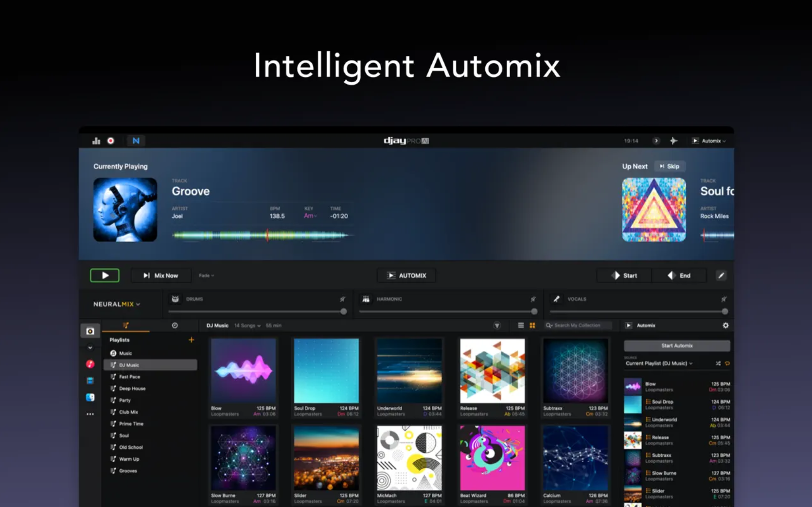Viewport: 812px width, 507px height.
Task: Click the Drums icon
Action: [x=176, y=299]
